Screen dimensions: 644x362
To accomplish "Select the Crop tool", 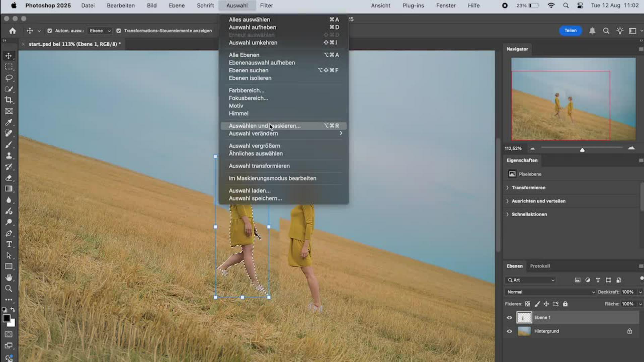I will (9, 100).
